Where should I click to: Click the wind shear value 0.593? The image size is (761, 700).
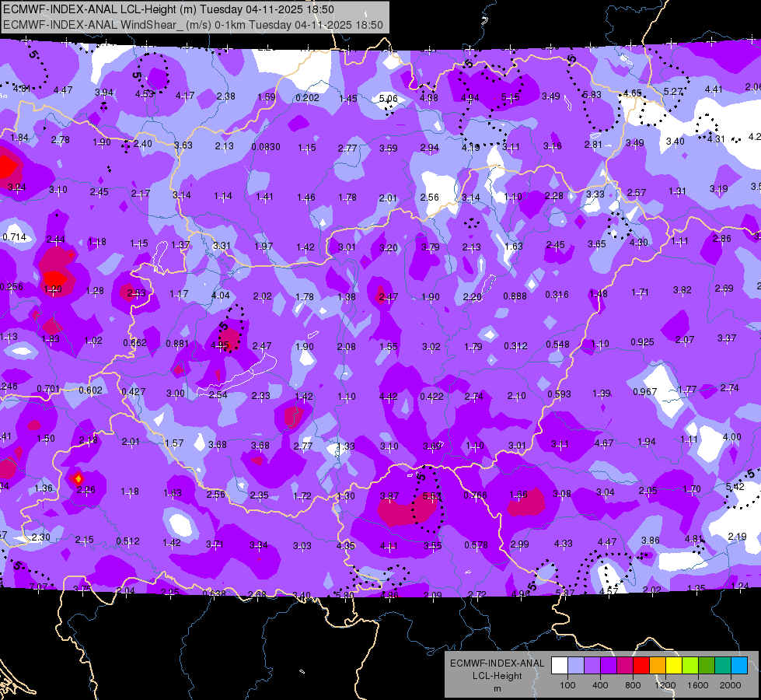[x=559, y=394]
